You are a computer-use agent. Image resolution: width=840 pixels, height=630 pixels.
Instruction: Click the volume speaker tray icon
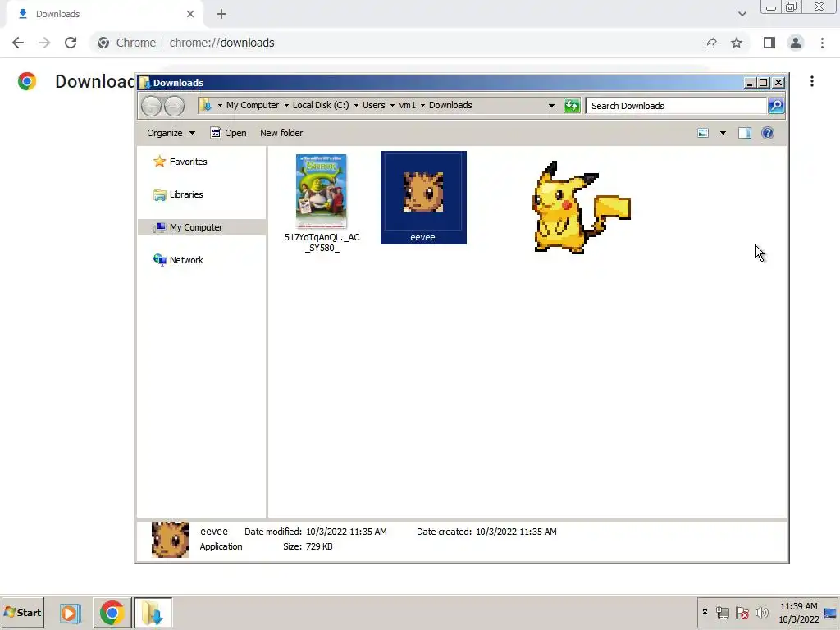pyautogui.click(x=761, y=612)
